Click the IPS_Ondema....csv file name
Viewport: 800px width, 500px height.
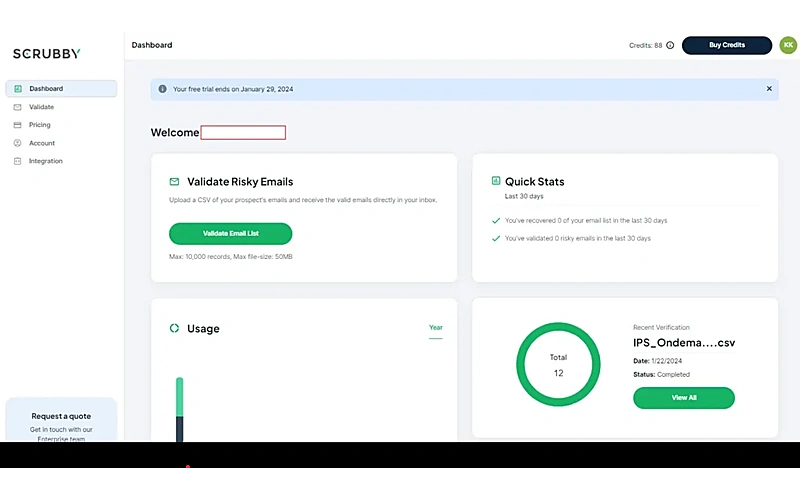tap(684, 343)
